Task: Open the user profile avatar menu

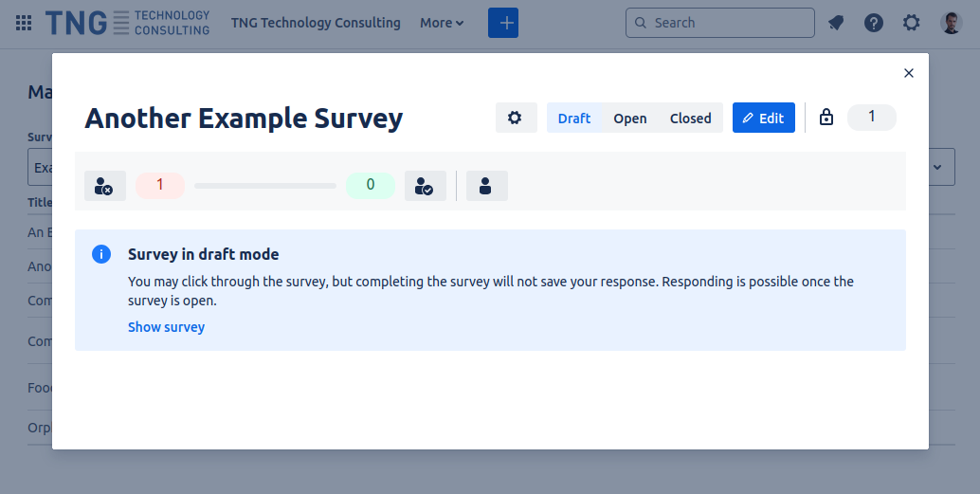Action: pos(951,23)
